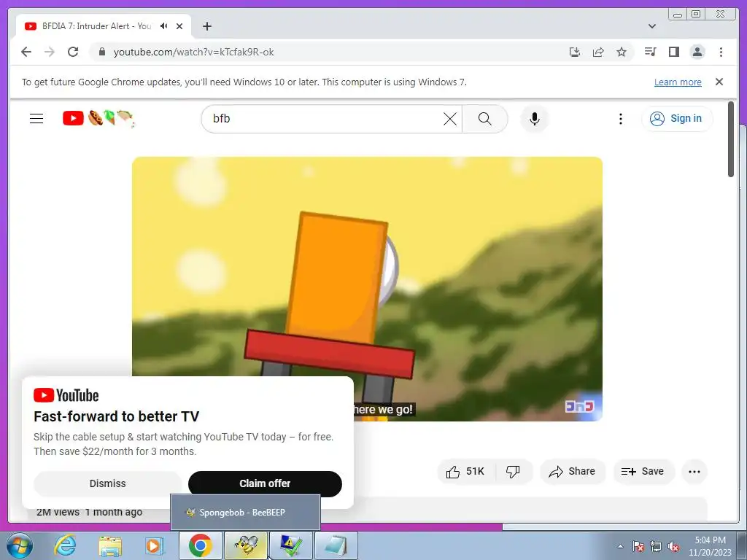Open more actions ellipsis below video
This screenshot has width=747, height=560.
[x=694, y=472]
